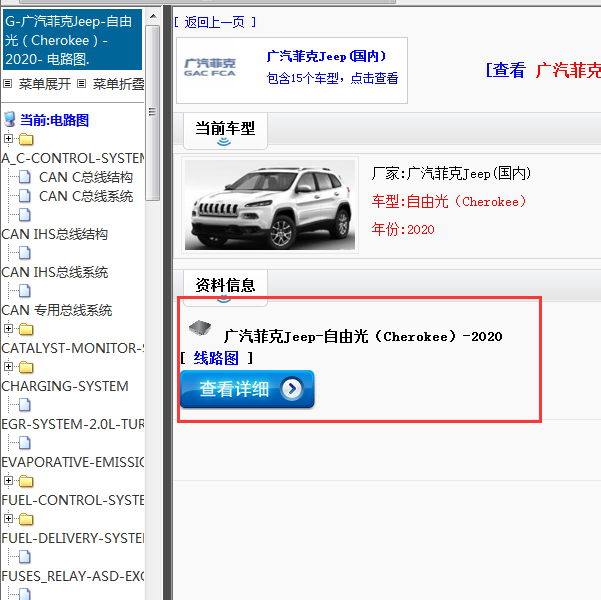
Task: Click the sidebar vertical scrollbar thumb
Action: pyautogui.click(x=153, y=113)
